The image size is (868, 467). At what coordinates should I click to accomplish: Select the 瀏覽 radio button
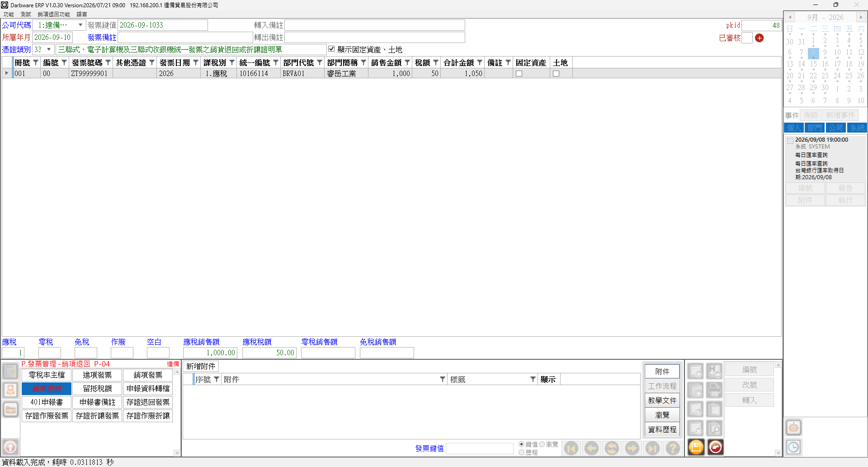[x=542, y=444]
